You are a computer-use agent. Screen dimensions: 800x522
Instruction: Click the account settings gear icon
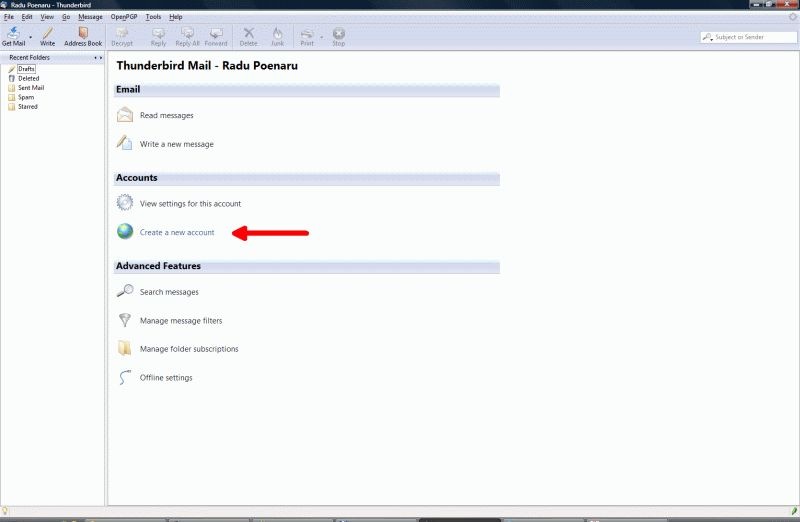[124, 203]
